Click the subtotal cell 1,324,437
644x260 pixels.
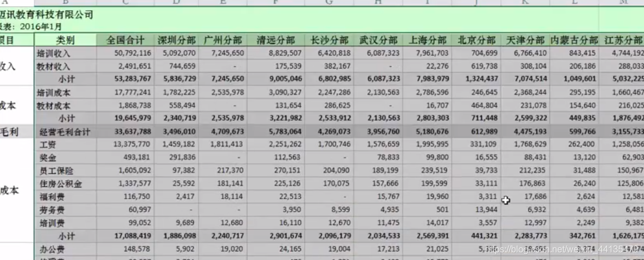(x=477, y=79)
